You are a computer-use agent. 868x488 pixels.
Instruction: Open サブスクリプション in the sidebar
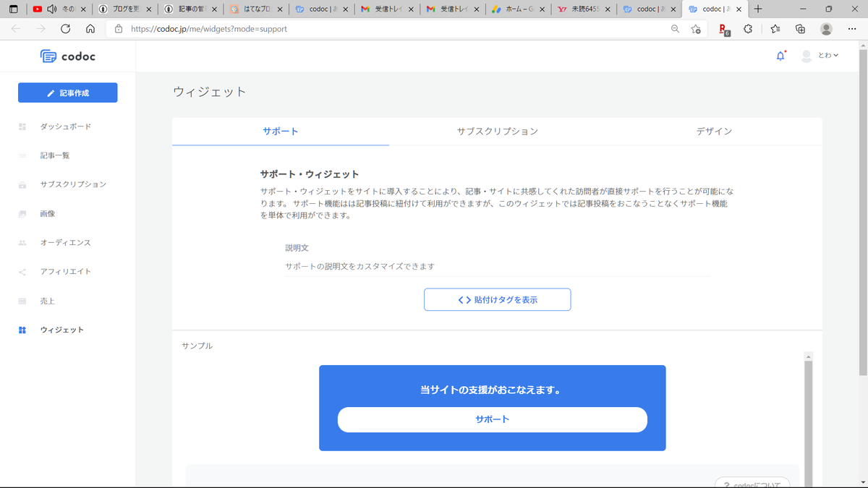point(73,184)
